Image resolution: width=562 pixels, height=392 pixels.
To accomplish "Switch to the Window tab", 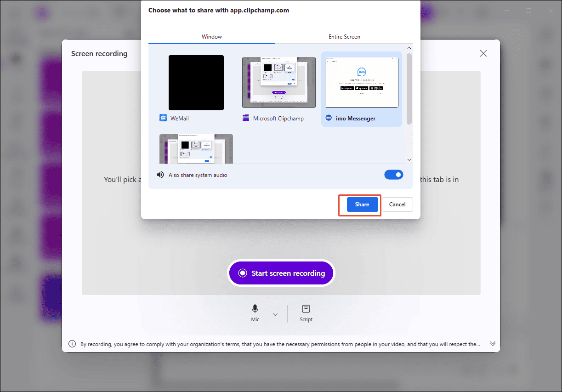I will coord(211,36).
